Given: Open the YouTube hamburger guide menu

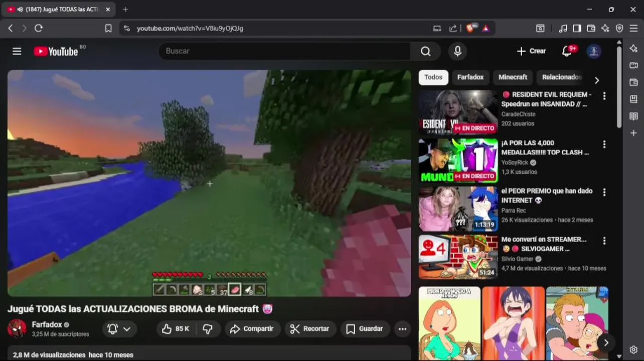Looking at the screenshot, I should click(17, 51).
